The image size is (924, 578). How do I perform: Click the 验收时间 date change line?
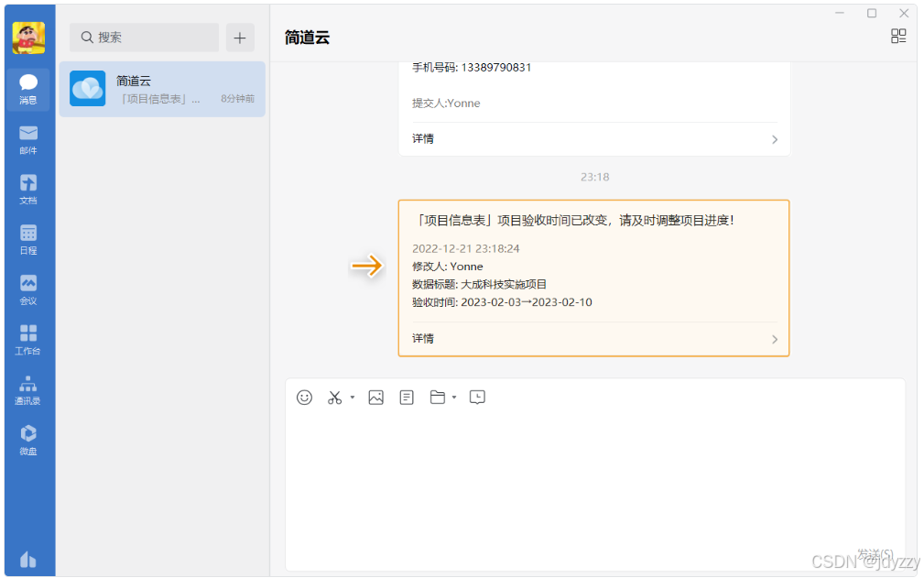[x=502, y=302]
